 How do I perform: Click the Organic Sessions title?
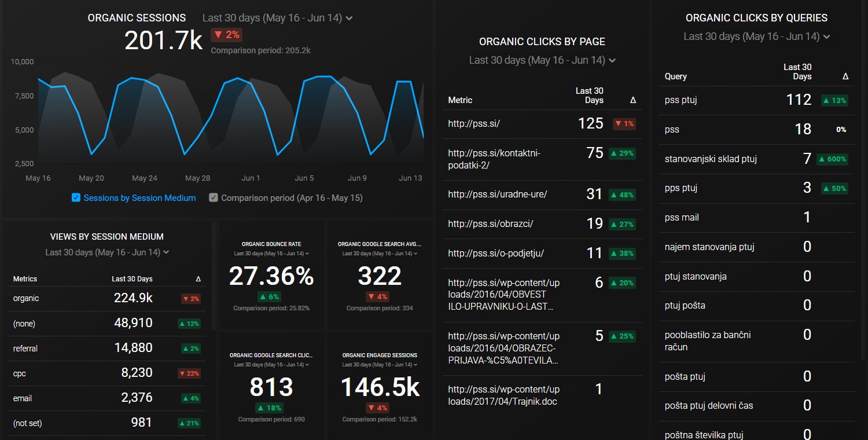[137, 18]
